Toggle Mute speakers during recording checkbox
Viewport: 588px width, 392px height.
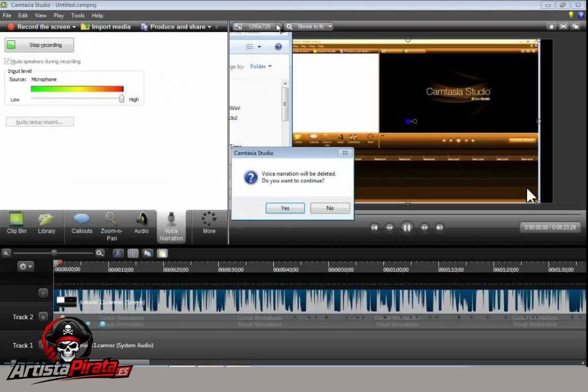pyautogui.click(x=7, y=61)
